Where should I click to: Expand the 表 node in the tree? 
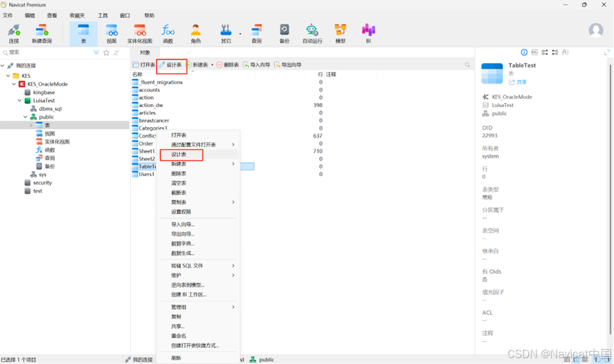pos(31,125)
